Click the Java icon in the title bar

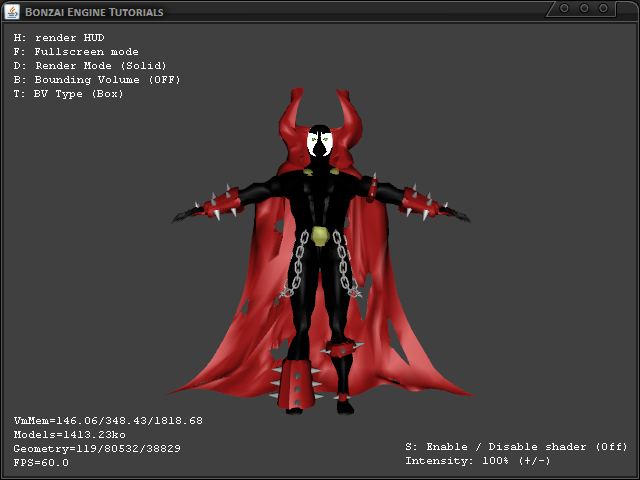coord(13,11)
